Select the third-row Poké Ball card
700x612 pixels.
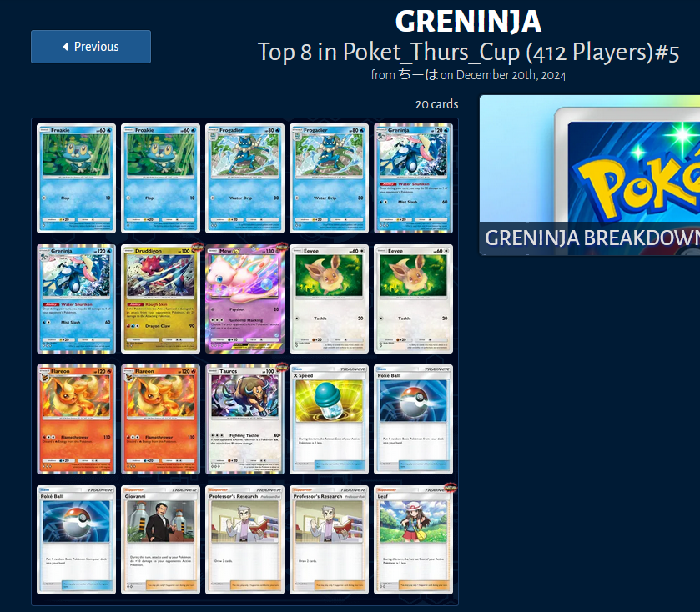pos(413,419)
